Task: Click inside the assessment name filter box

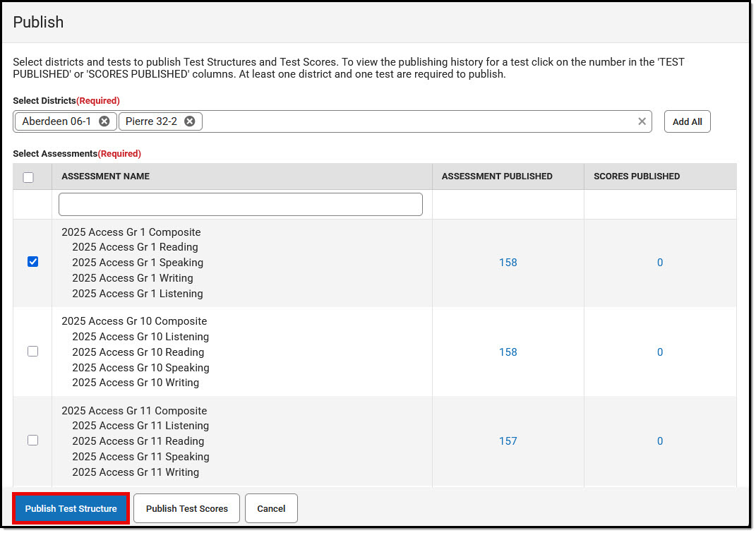Action: click(240, 204)
